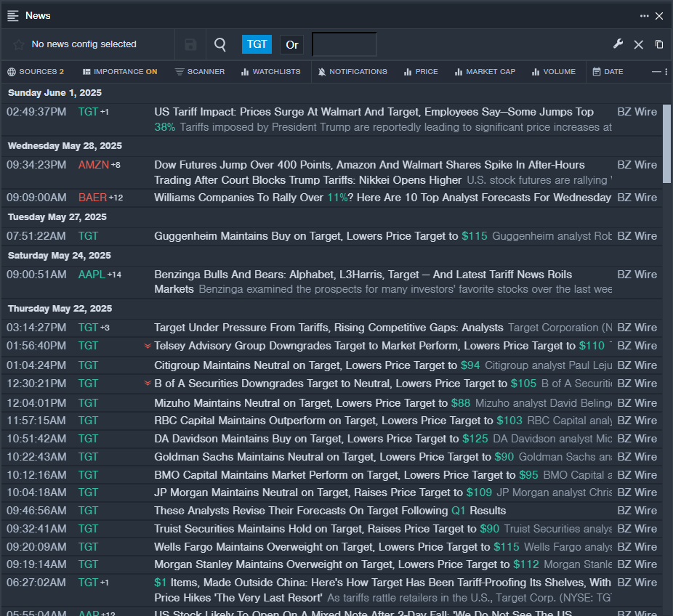Click the filter bar collapse dash icon
673x616 pixels.
[x=656, y=72]
